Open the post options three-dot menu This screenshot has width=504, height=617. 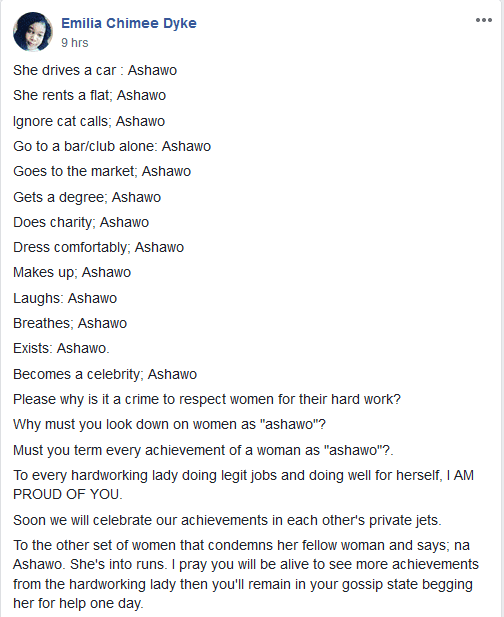coord(484,20)
